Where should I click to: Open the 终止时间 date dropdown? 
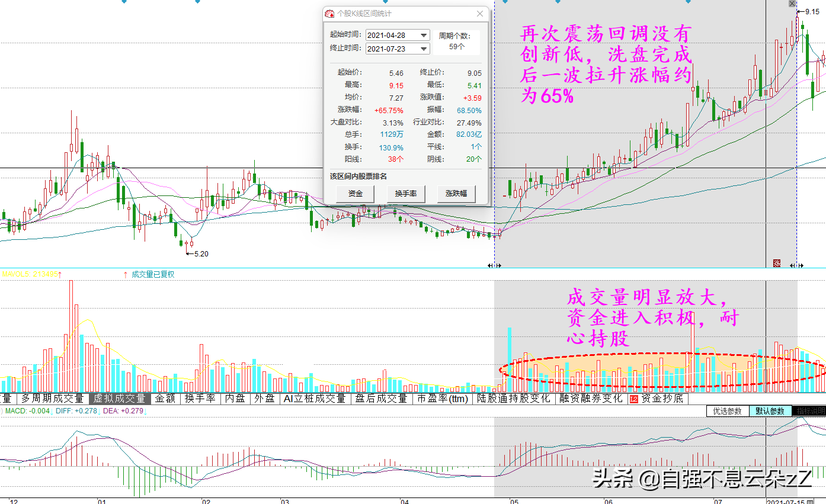pyautogui.click(x=423, y=49)
